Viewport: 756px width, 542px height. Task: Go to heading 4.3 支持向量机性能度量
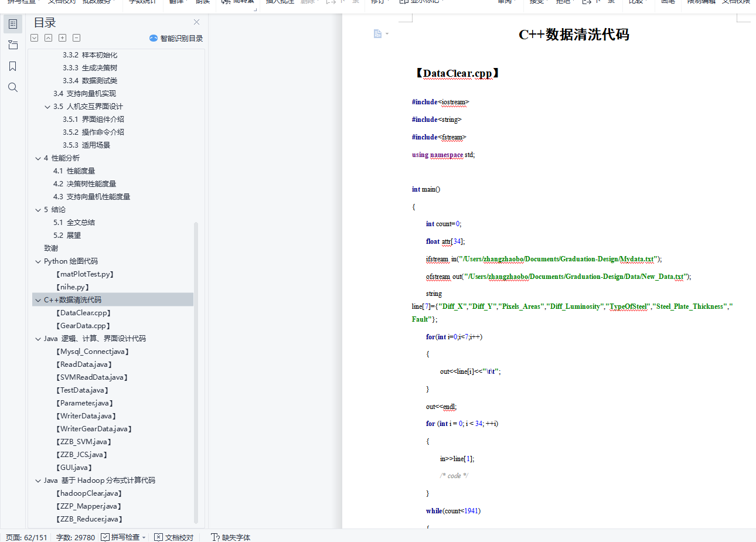91,197
